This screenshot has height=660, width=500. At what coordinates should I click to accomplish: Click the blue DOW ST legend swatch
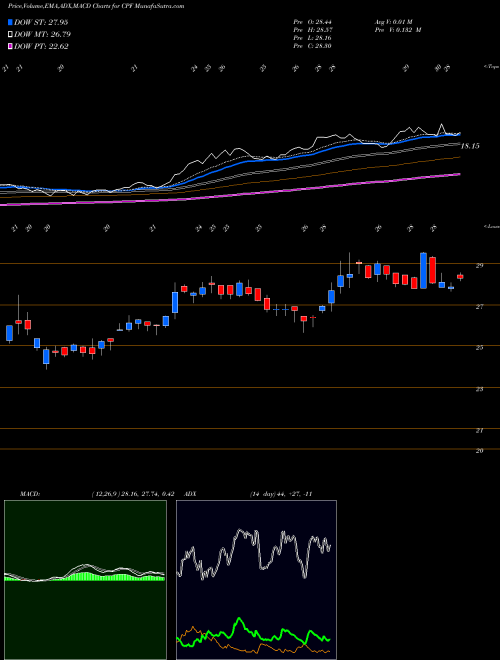coord(10,22)
